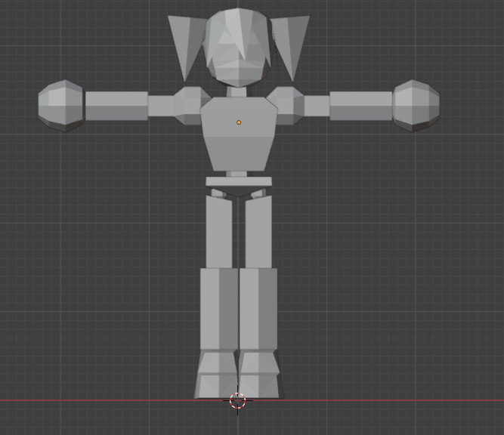This screenshot has height=435, width=504.
Task: Click the orange origin dot on the torso
Action: pos(239,122)
